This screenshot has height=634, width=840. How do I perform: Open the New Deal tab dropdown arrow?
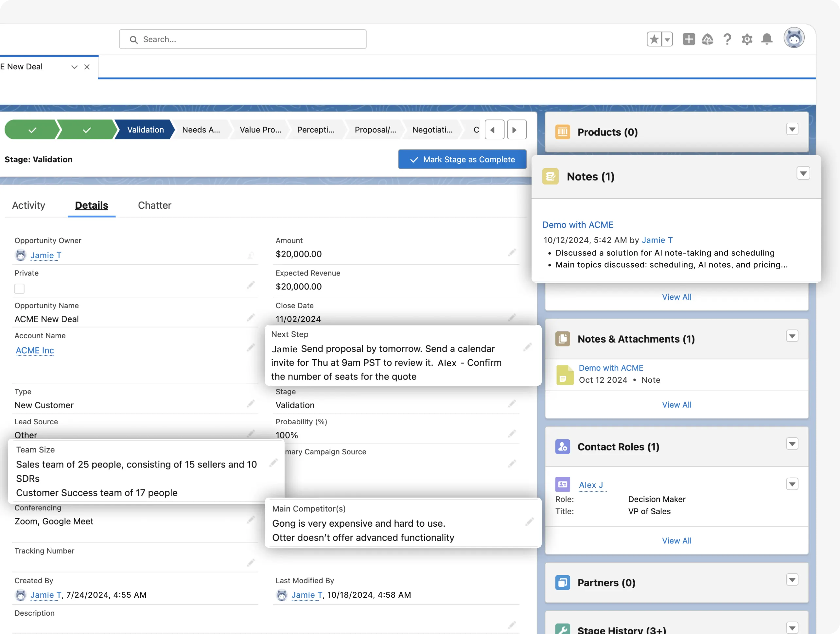tap(74, 67)
